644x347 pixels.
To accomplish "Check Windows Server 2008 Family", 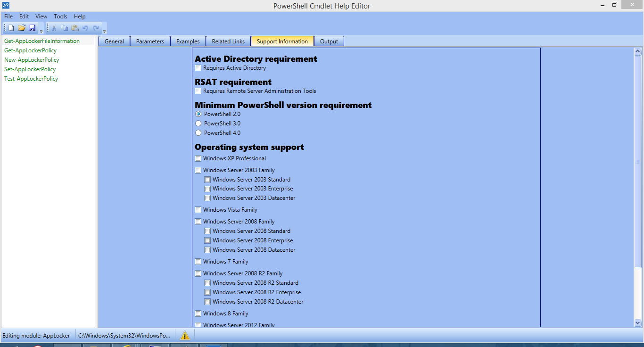I will click(x=198, y=222).
